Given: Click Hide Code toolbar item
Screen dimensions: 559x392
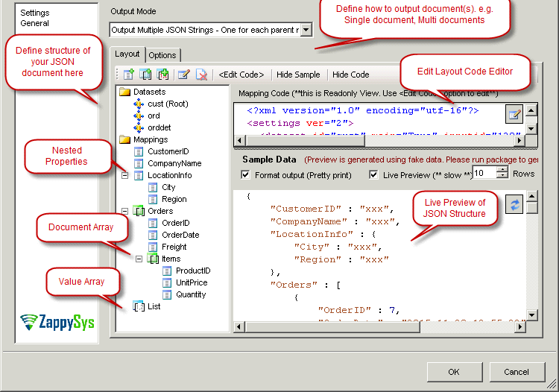Looking at the screenshot, I should 351,75.
